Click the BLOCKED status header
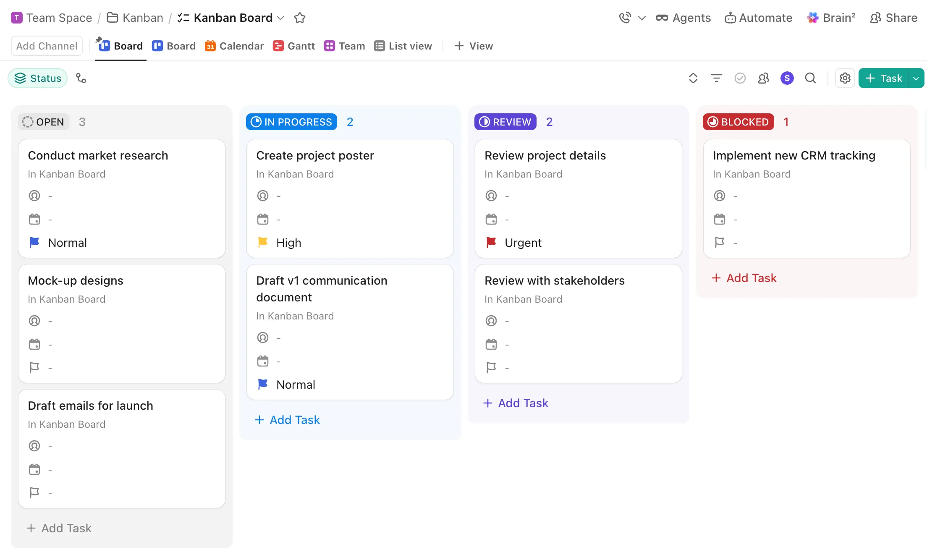This screenshot has height=560, width=927. pos(738,122)
